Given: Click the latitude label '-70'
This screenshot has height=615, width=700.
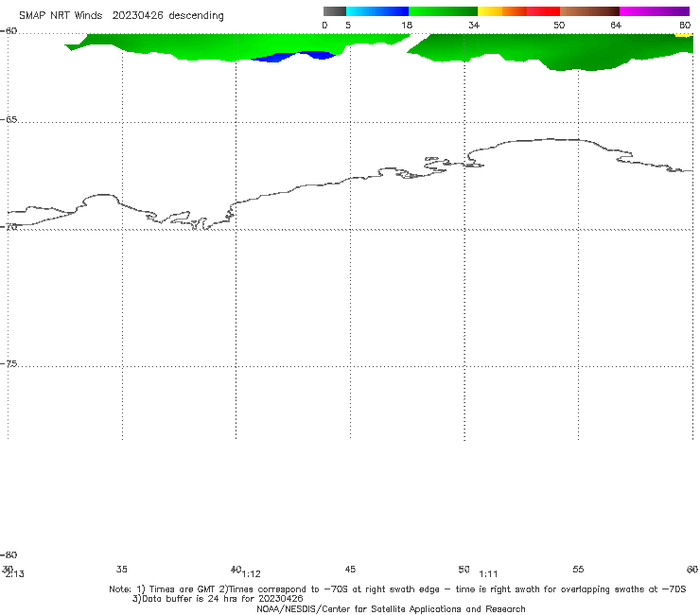Looking at the screenshot, I should tap(9, 227).
